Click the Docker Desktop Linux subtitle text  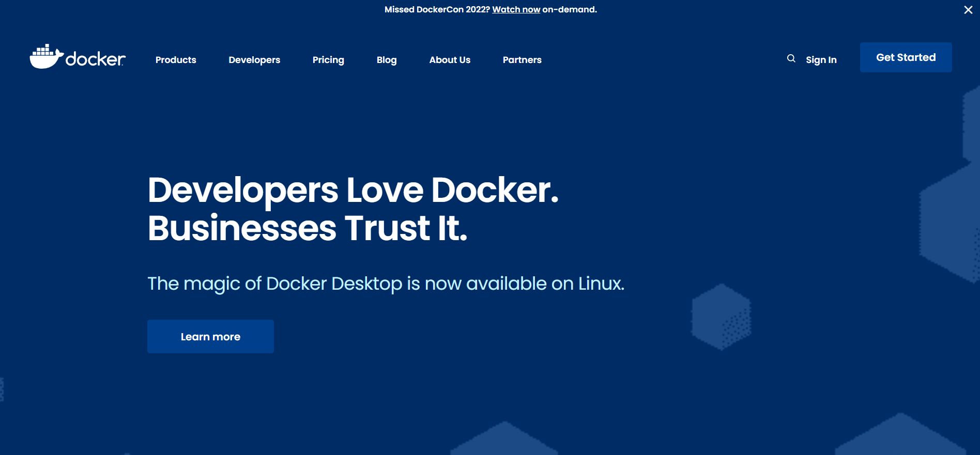coord(386,284)
